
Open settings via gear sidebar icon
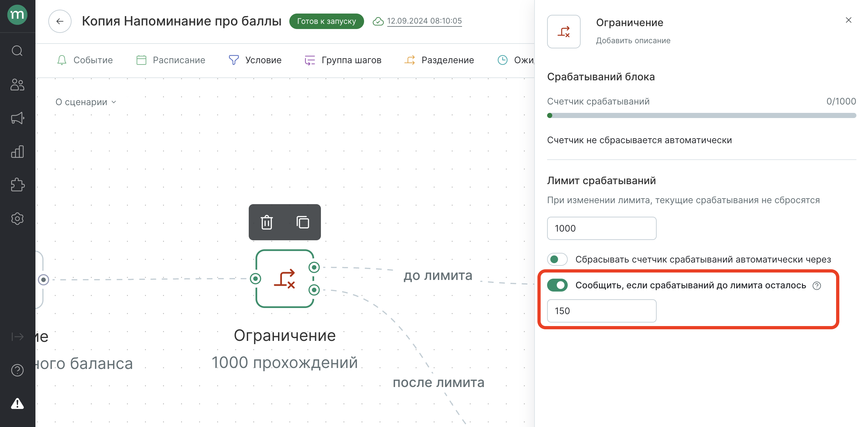click(17, 219)
